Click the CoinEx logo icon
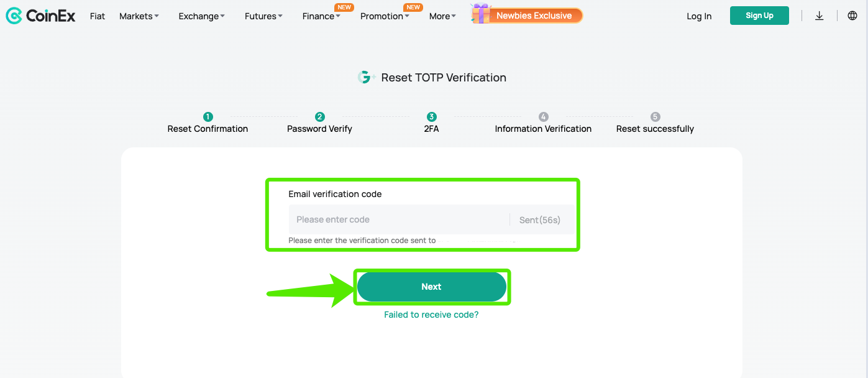 click(14, 16)
